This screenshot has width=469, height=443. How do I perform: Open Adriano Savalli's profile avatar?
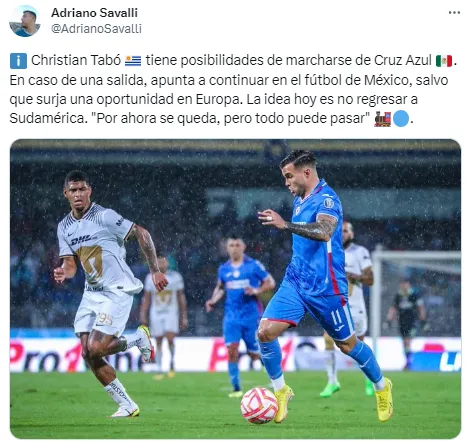coord(25,21)
